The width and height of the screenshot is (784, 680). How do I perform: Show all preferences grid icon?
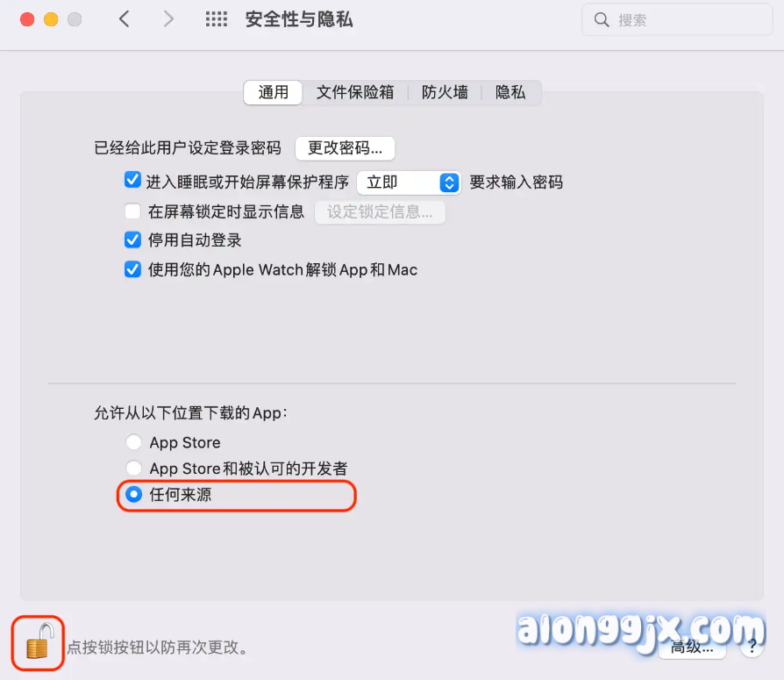[217, 19]
